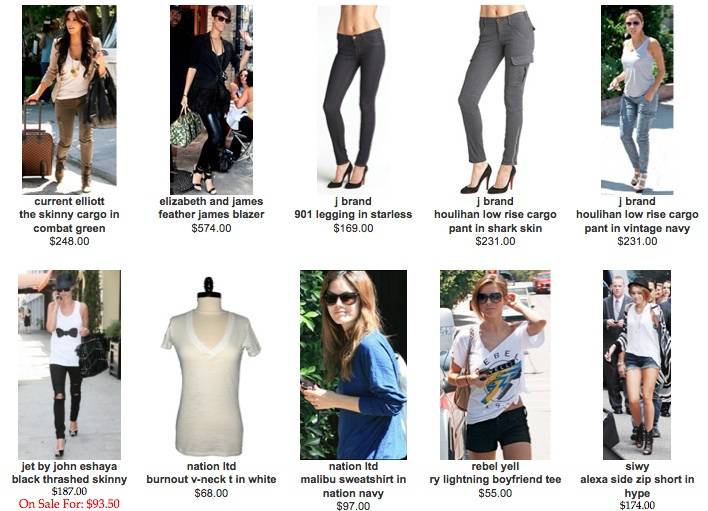Click the 'black thrashed skinny' product name
This screenshot has width=708, height=511.
[x=69, y=479]
